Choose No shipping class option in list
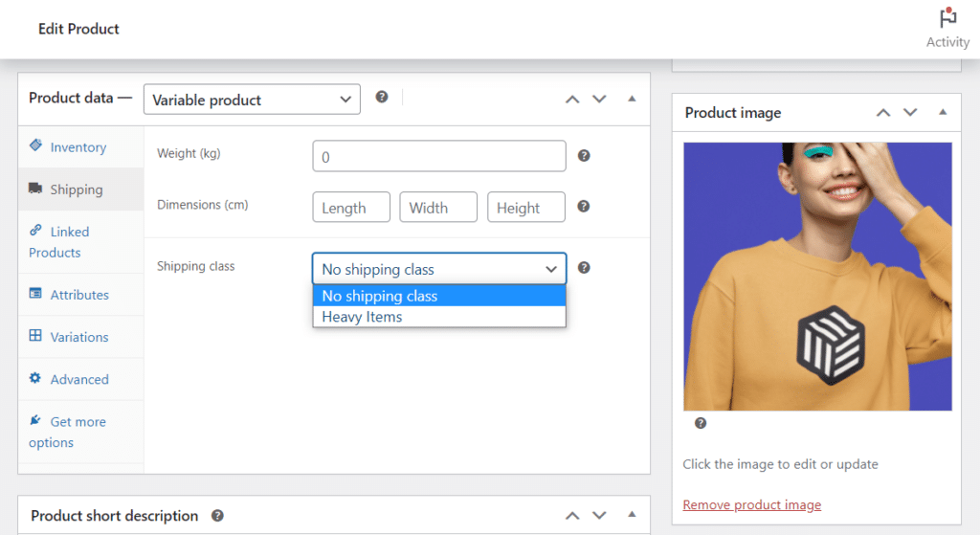Image resolution: width=980 pixels, height=535 pixels. point(439,296)
